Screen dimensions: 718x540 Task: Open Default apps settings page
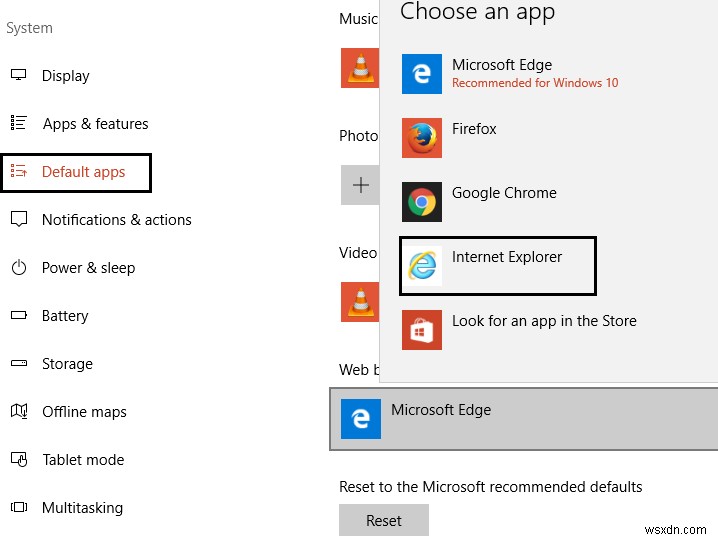pyautogui.click(x=83, y=172)
